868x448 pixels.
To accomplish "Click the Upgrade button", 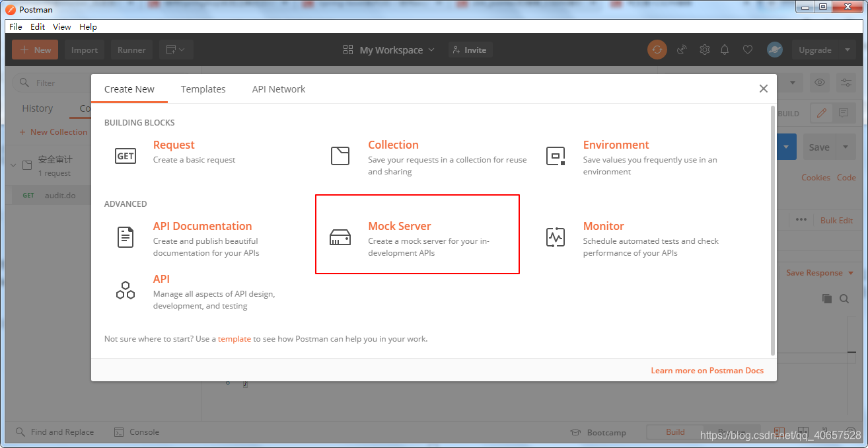I will 815,50.
